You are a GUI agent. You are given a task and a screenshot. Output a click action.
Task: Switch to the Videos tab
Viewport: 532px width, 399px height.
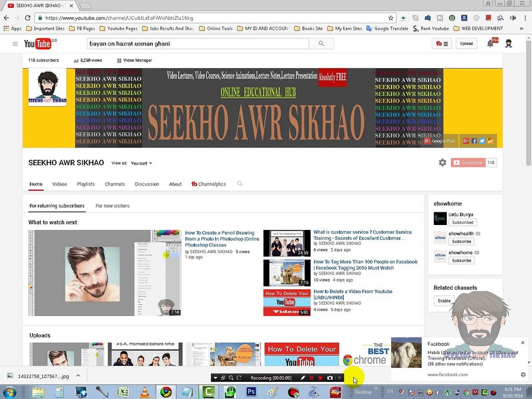click(60, 184)
